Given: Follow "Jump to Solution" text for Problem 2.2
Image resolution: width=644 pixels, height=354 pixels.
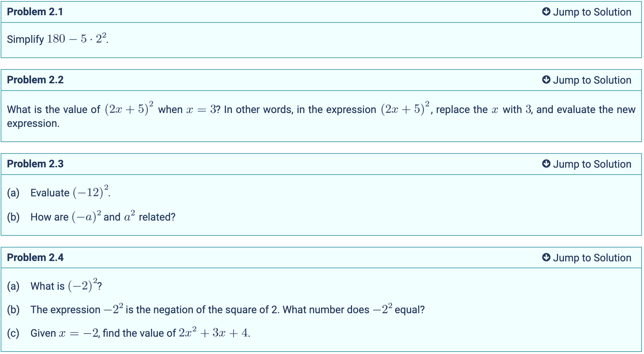Looking at the screenshot, I should (x=592, y=80).
